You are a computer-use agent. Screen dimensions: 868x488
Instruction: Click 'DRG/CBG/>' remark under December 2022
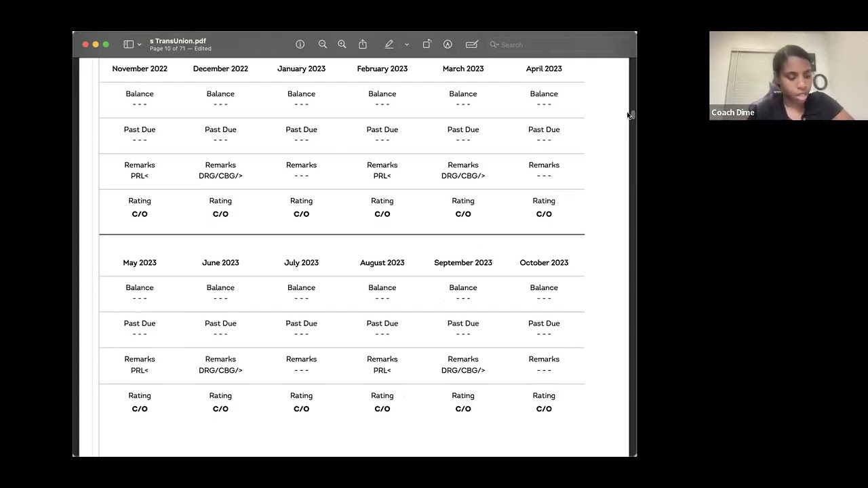220,176
